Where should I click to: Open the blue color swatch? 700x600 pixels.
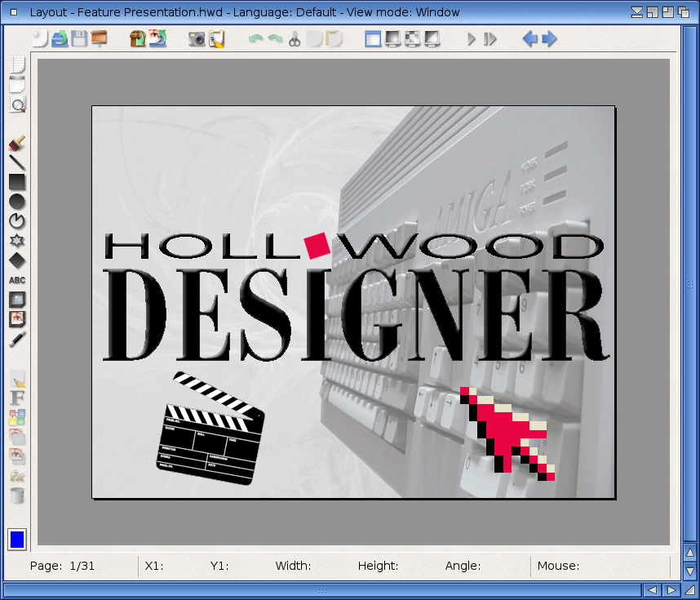(17, 540)
